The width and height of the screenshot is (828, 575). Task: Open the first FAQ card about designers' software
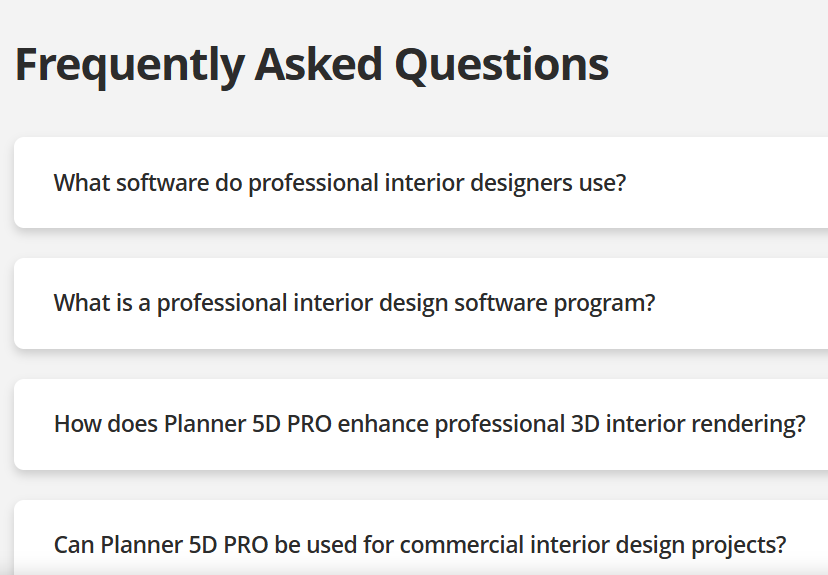click(x=340, y=183)
